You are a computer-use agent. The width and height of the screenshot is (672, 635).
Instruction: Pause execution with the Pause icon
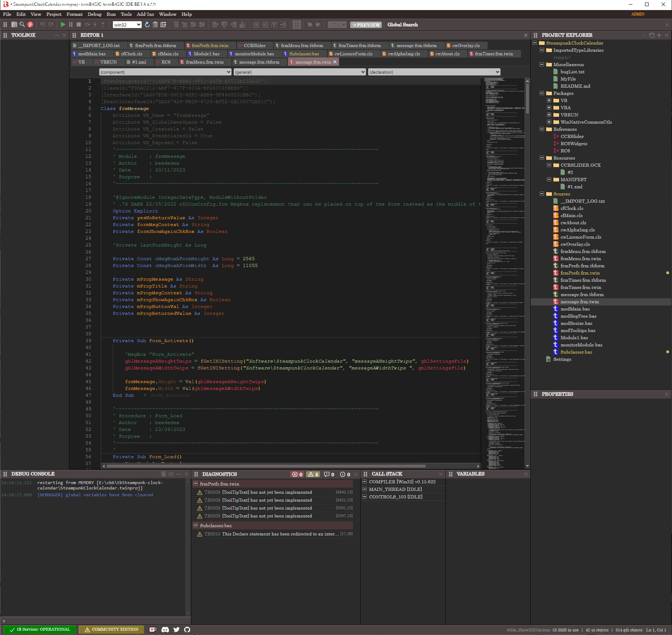71,24
